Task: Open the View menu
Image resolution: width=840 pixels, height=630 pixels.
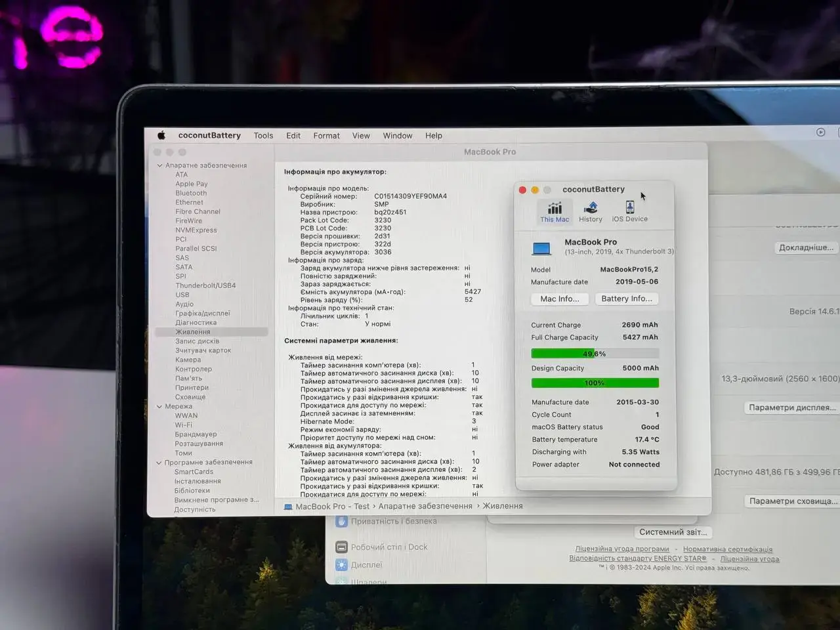Action: pyautogui.click(x=361, y=136)
